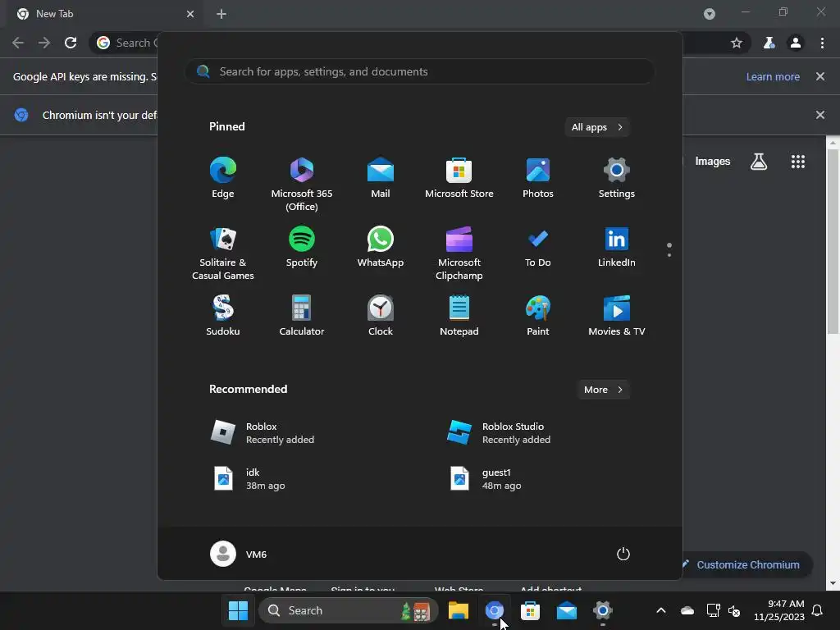Launch Photos app
The image size is (840, 630).
[538, 178]
